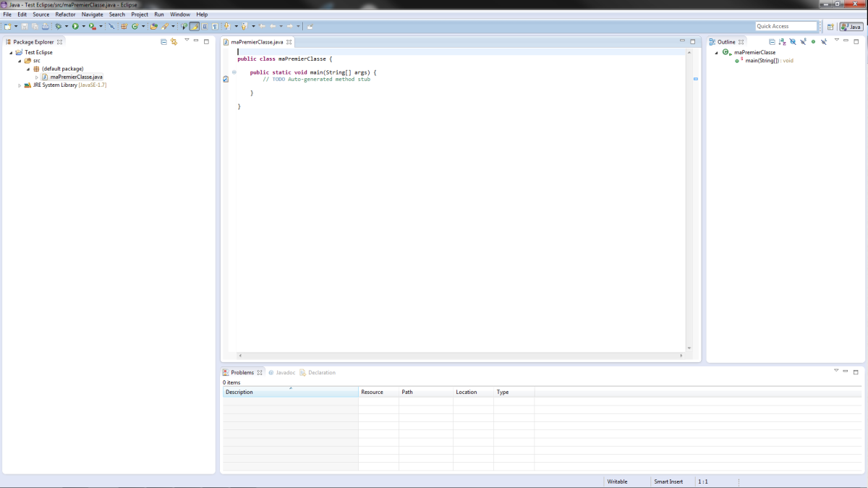Viewport: 868px width, 488px height.
Task: Click the Open Perspective icon
Action: pyautogui.click(x=830, y=26)
